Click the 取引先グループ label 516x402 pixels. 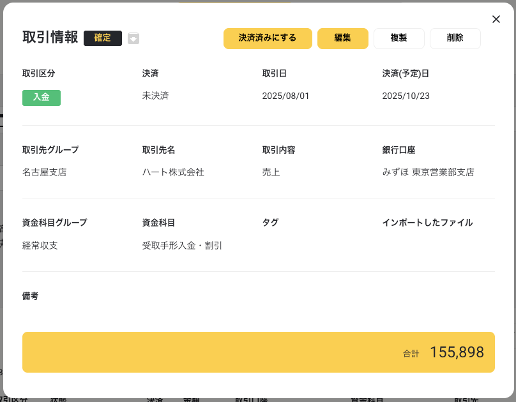[x=51, y=150]
